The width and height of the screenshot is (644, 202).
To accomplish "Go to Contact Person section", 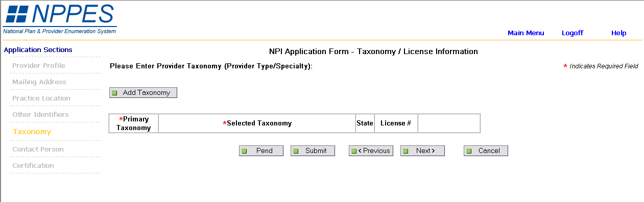I will [38, 149].
